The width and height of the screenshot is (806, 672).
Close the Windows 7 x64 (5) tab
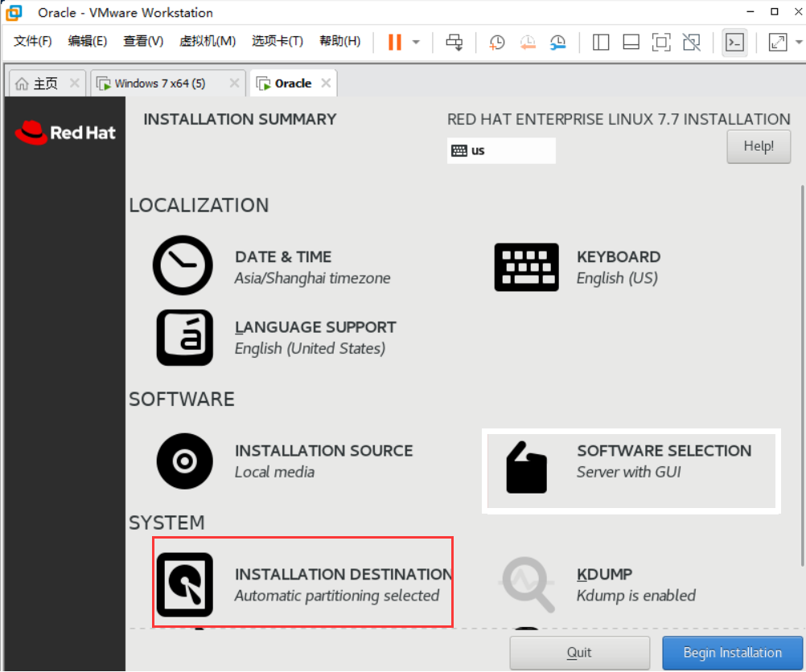pyautogui.click(x=234, y=83)
